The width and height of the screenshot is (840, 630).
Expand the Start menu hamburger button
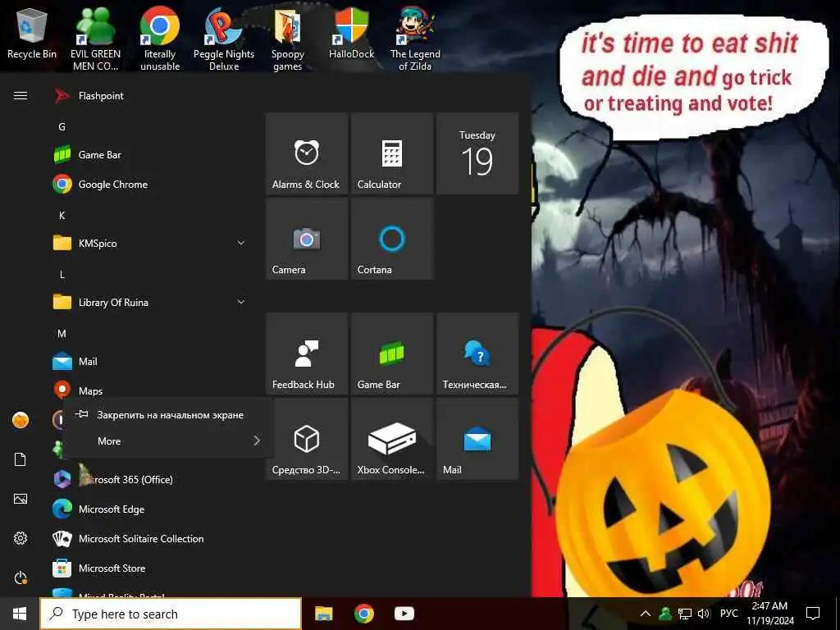(x=21, y=96)
